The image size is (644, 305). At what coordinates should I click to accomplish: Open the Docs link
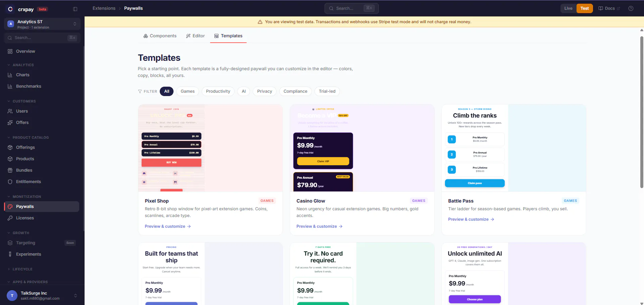609,8
